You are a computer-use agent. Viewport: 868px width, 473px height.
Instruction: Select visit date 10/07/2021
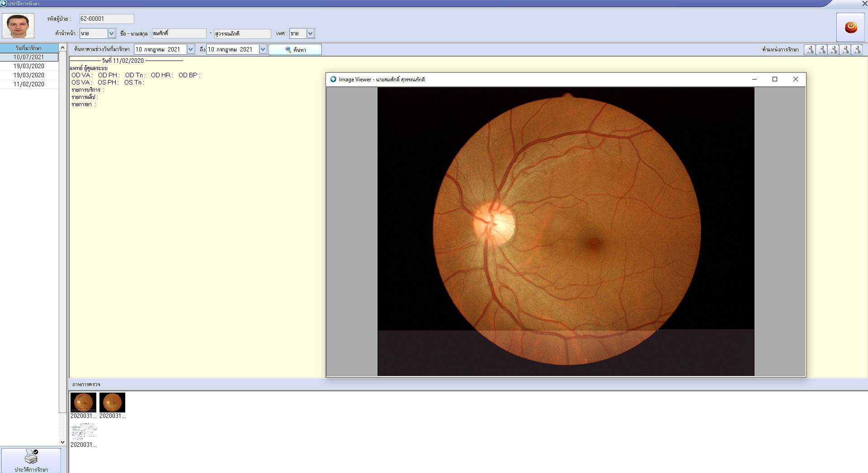[x=29, y=57]
